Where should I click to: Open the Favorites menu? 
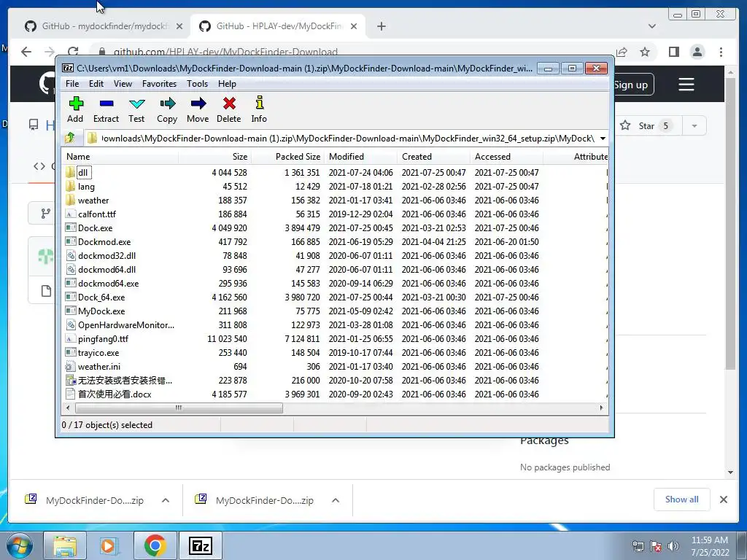click(159, 84)
